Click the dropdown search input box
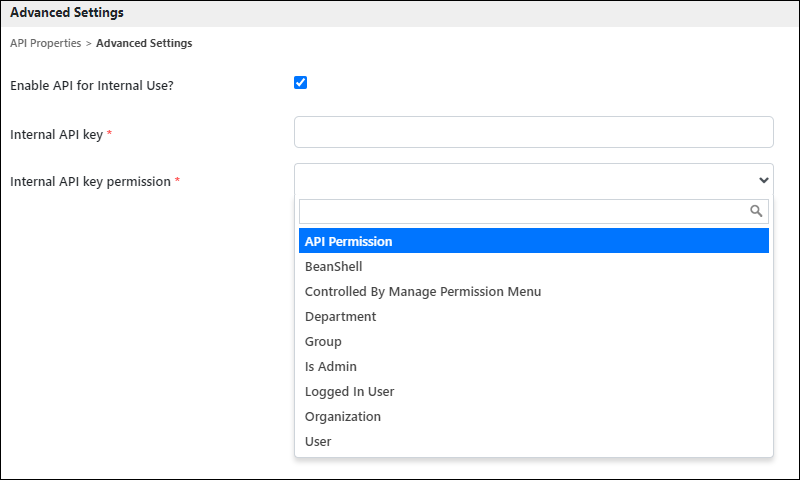This screenshot has width=800, height=480. pyautogui.click(x=534, y=211)
